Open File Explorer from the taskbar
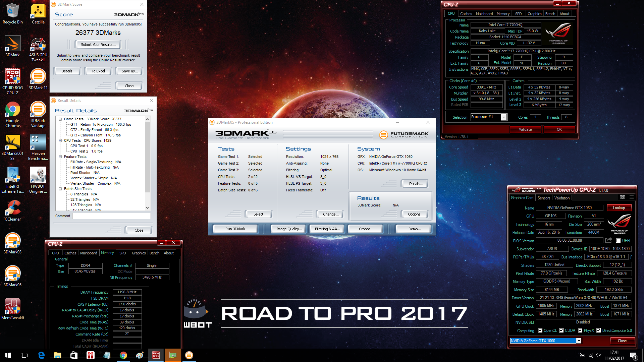The width and height of the screenshot is (644, 362). tap(58, 355)
